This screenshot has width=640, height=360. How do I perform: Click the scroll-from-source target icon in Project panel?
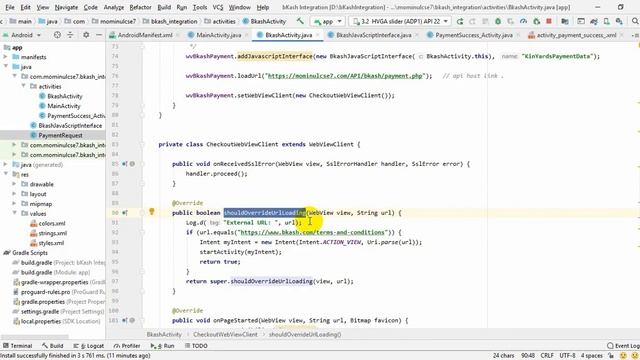pyautogui.click(x=58, y=35)
